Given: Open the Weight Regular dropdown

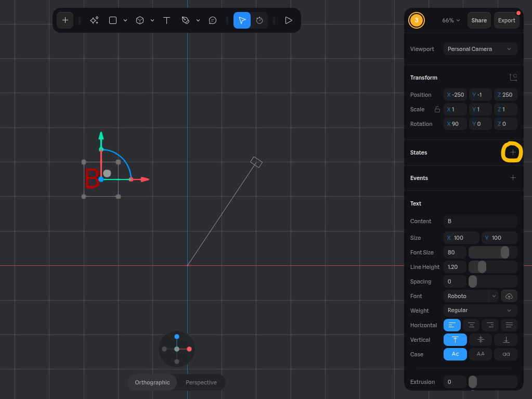Looking at the screenshot, I should [480, 311].
